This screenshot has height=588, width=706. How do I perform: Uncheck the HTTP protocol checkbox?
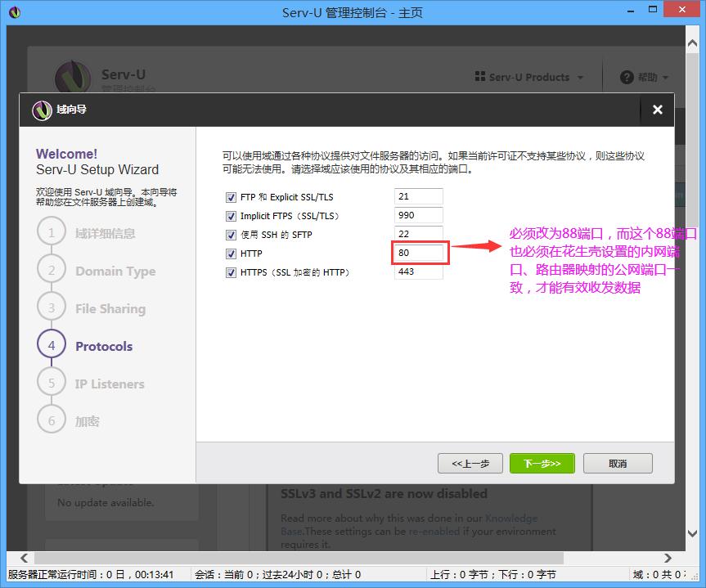[231, 254]
